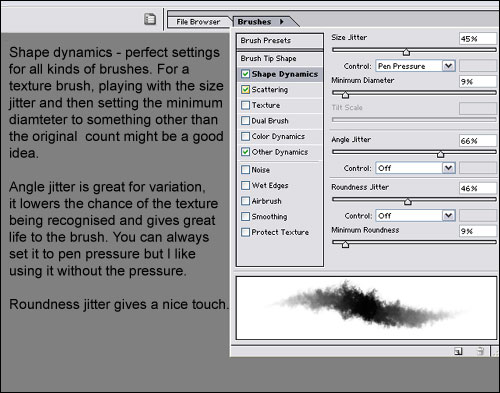
Task: Enable the Texture checkbox
Action: click(x=245, y=105)
